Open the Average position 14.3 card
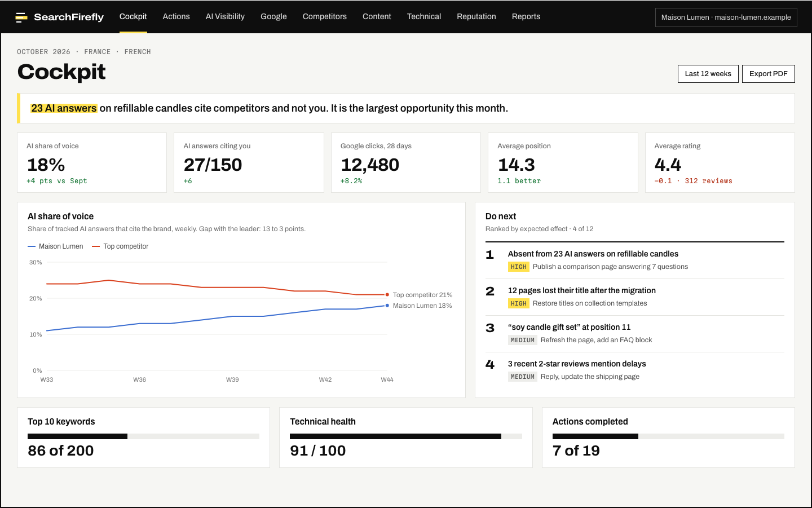This screenshot has width=812, height=508. pyautogui.click(x=563, y=163)
